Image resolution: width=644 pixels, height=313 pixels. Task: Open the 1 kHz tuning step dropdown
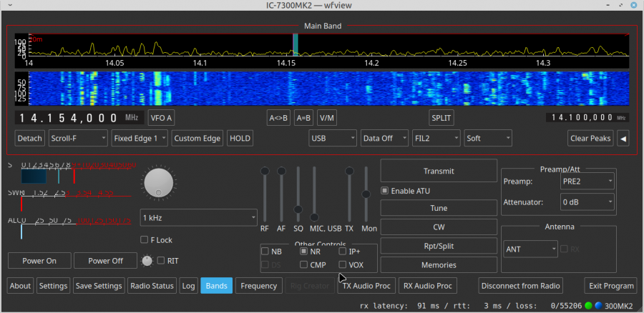pos(199,217)
